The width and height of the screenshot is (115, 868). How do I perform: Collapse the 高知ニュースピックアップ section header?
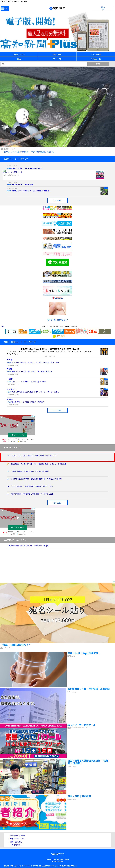tap(57, 159)
